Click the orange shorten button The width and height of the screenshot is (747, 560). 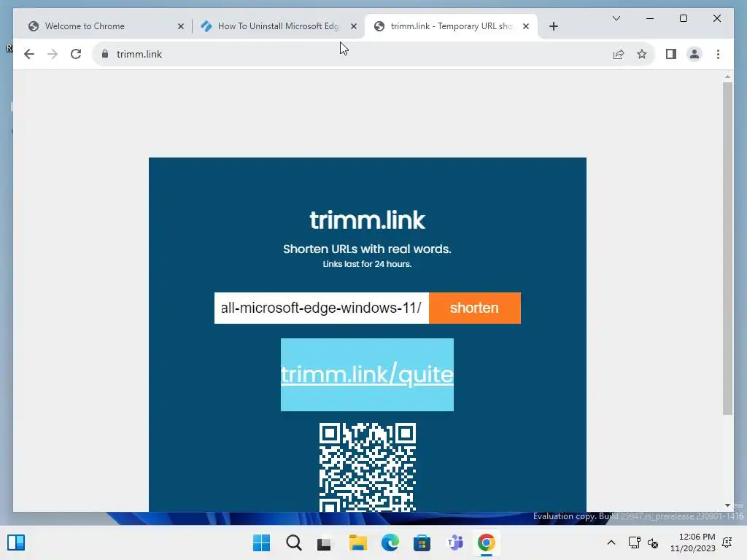[474, 308]
